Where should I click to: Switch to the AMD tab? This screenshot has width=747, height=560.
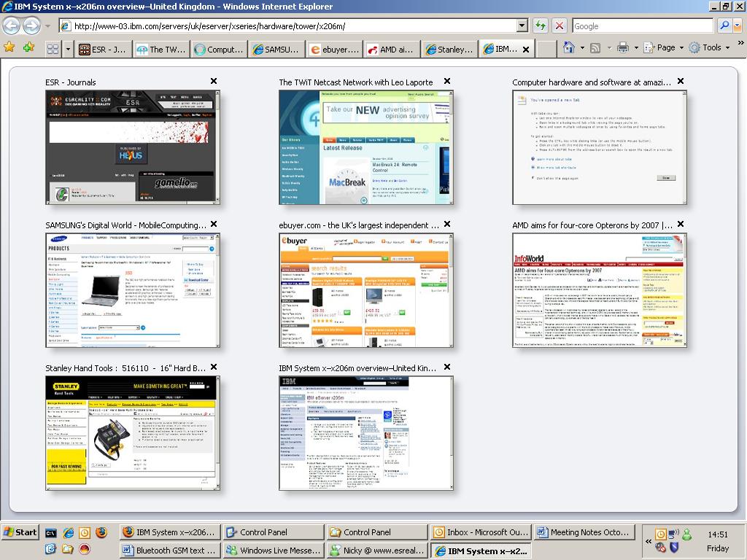click(x=390, y=50)
